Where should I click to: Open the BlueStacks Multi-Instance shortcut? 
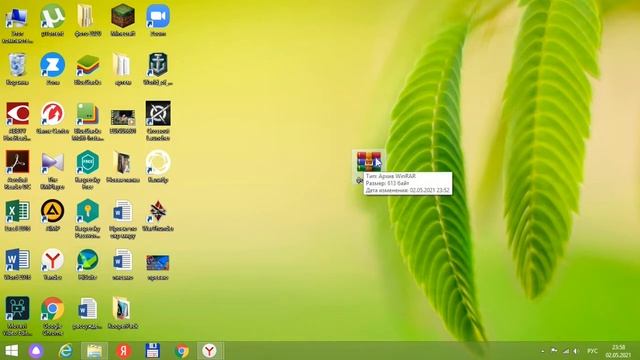pos(87,114)
